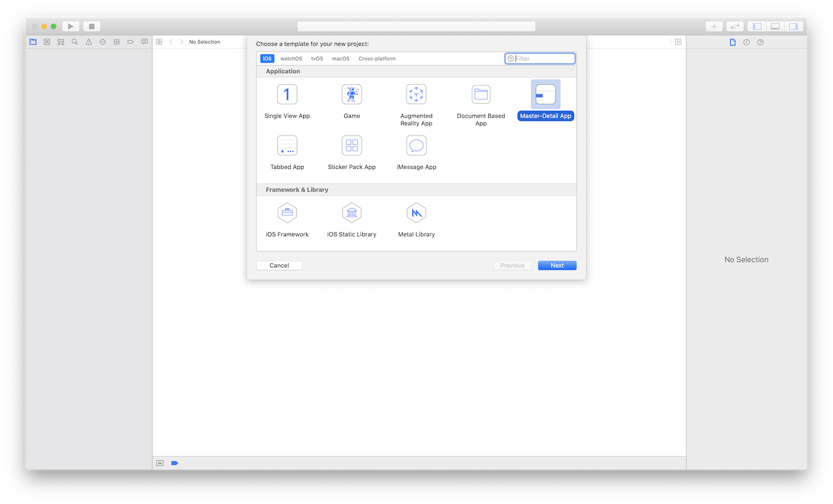Open the Report navigator speech-bubble icon
This screenshot has width=833, height=504.
click(144, 42)
